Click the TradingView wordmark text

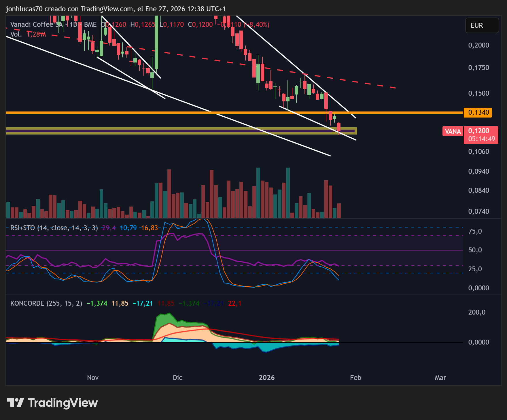tap(63, 403)
